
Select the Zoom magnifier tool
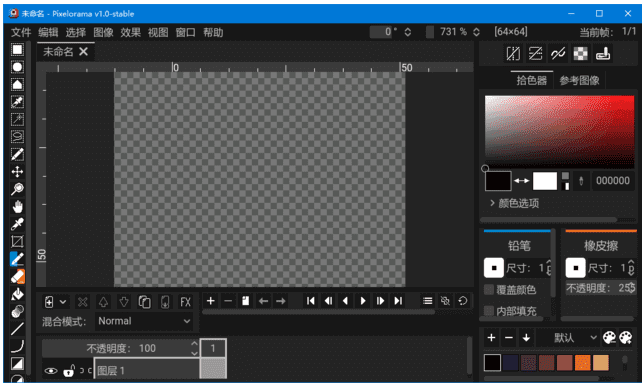[17, 189]
